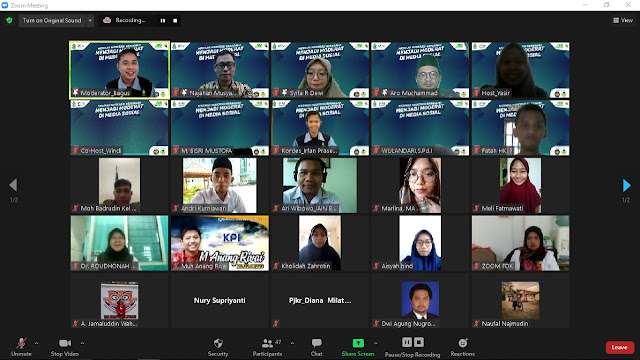Viewport: 640px width, 360px height.
Task: Select Fatah HKI video tile
Action: coord(520,128)
